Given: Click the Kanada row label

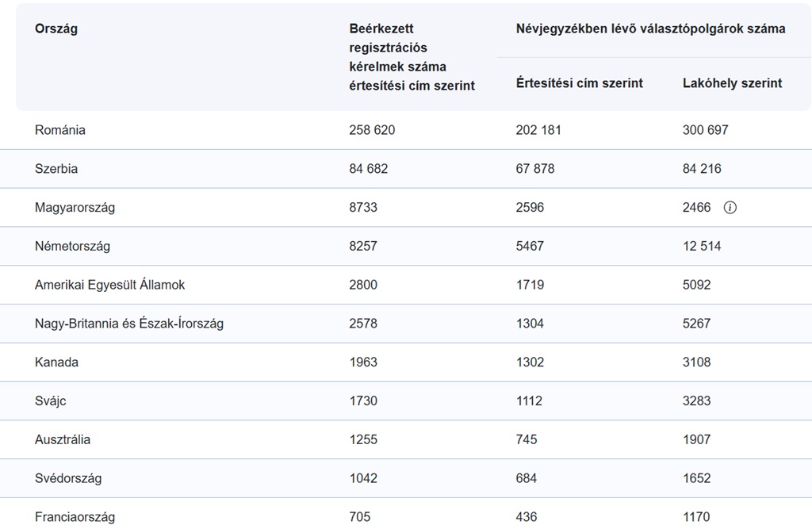Looking at the screenshot, I should point(56,362).
